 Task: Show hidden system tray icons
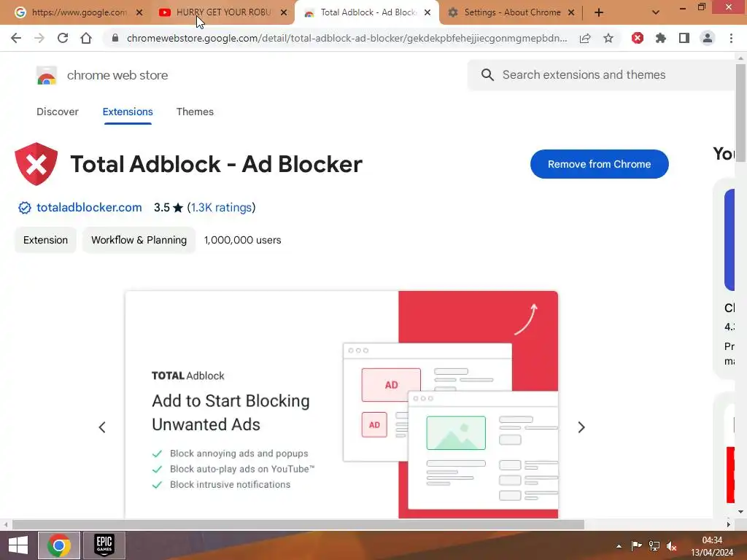(619, 546)
